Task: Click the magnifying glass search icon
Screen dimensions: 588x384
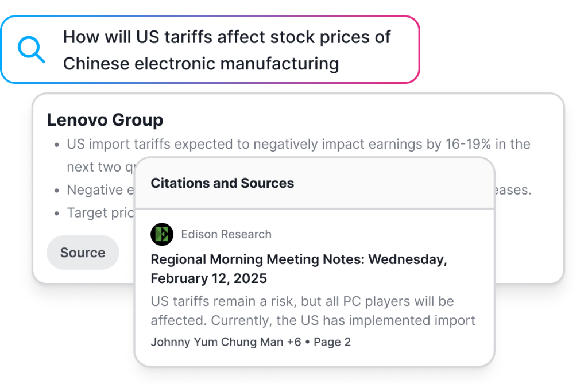Action: tap(32, 49)
